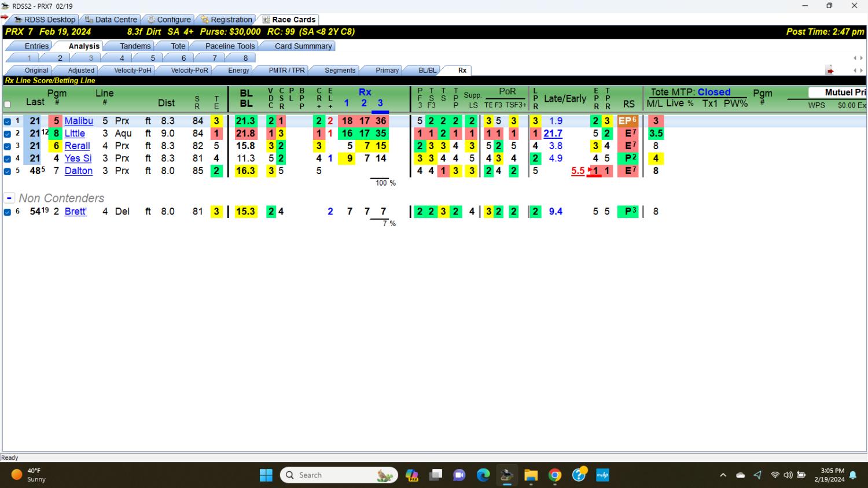This screenshot has width=868, height=488.
Task: Click the volume speaker tray icon
Action: point(788,475)
